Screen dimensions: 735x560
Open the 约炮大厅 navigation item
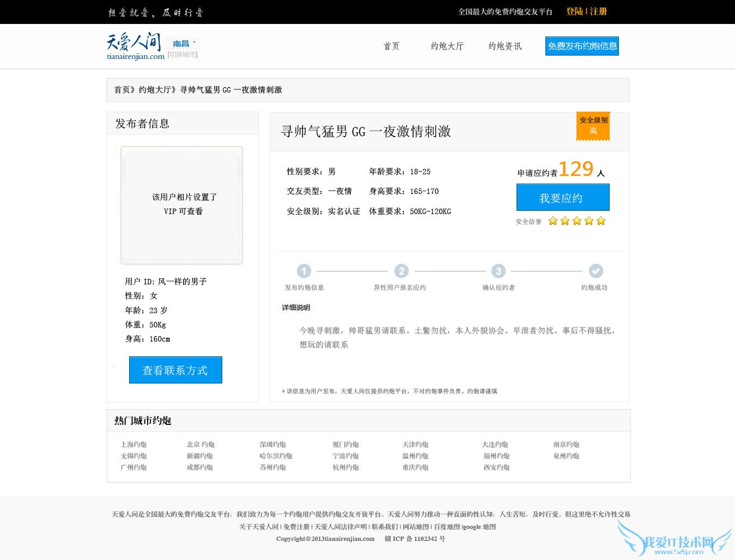coord(447,46)
